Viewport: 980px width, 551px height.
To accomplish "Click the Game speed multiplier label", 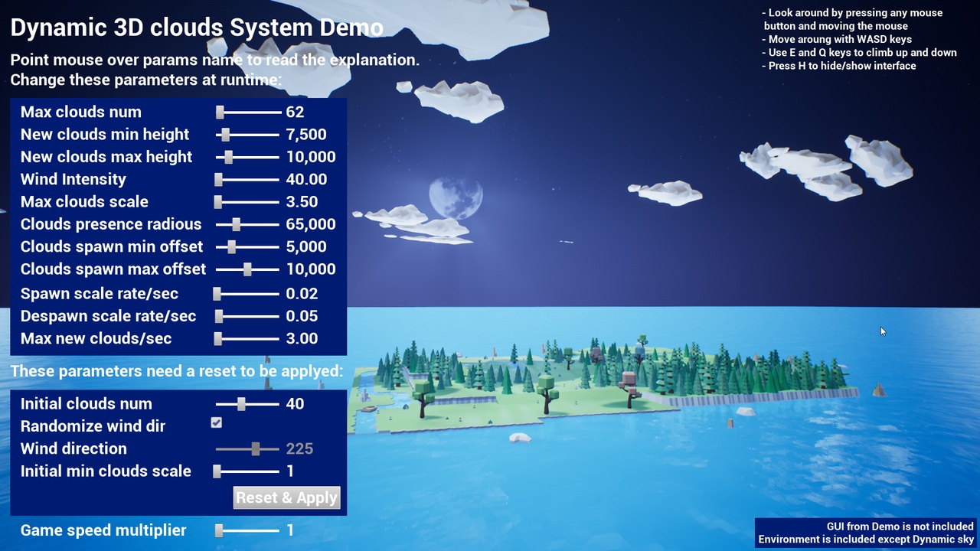I will pyautogui.click(x=103, y=530).
